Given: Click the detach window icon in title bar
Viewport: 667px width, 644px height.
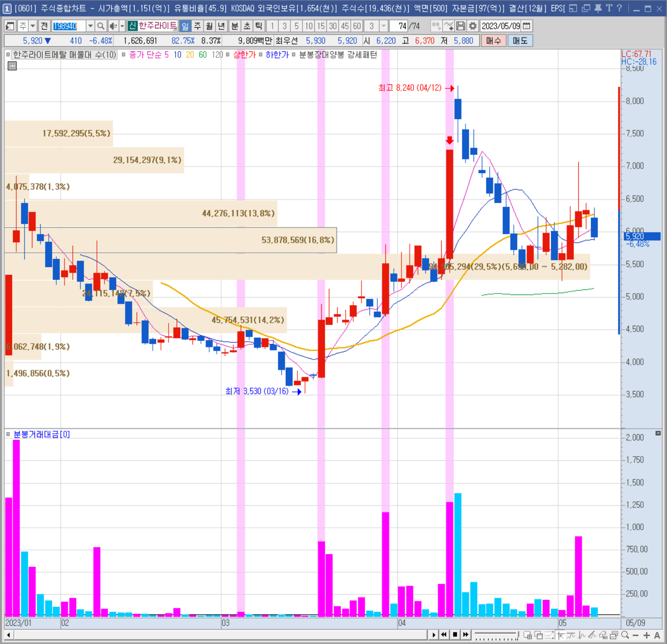Looking at the screenshot, I should [x=573, y=8].
